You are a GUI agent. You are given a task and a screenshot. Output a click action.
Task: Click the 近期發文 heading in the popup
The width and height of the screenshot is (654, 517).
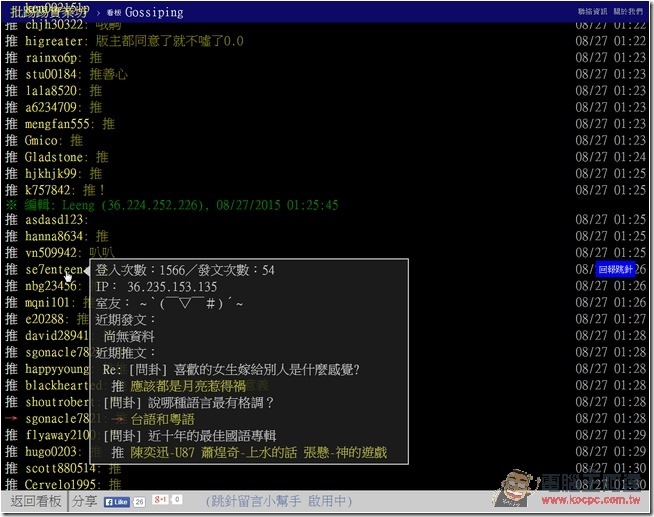tap(125, 320)
